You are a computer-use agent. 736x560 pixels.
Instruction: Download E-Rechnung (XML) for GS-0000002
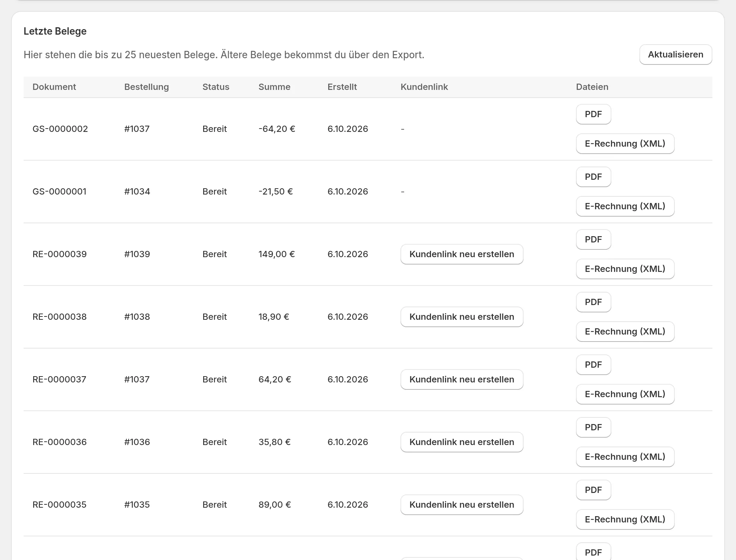tap(625, 144)
